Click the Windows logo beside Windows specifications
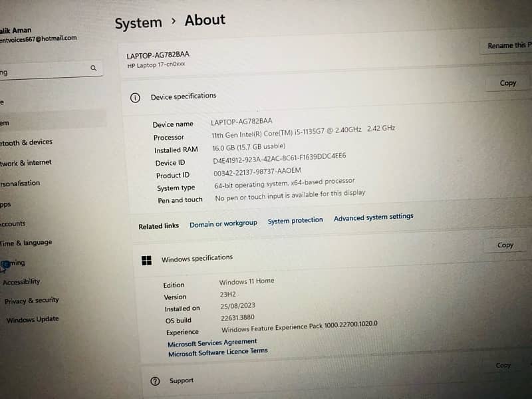 pyautogui.click(x=146, y=261)
